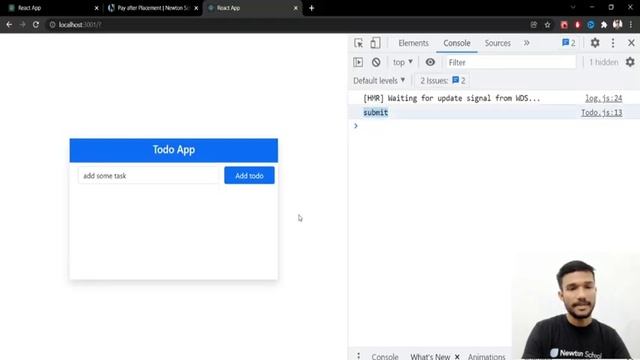
Task: Select the drawer Console tab
Action: [384, 356]
